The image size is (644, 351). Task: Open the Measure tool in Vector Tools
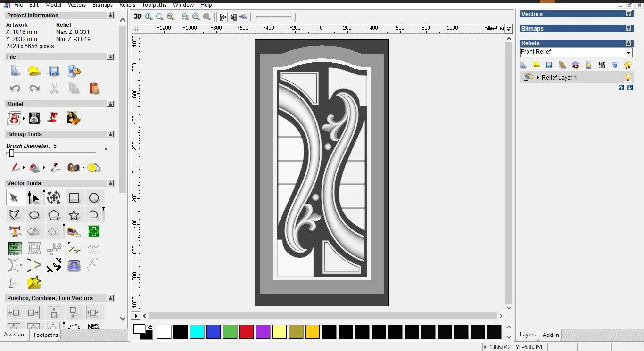click(74, 232)
